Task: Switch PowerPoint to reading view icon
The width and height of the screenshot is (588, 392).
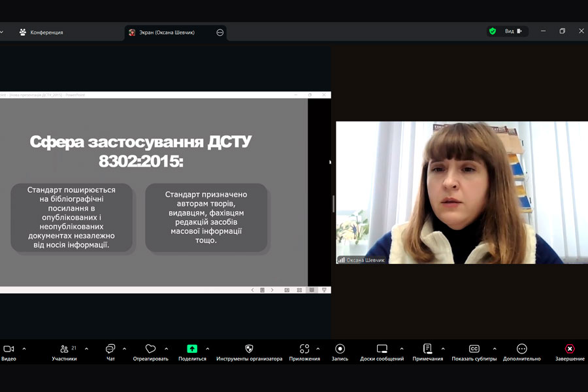Action: pos(312,290)
